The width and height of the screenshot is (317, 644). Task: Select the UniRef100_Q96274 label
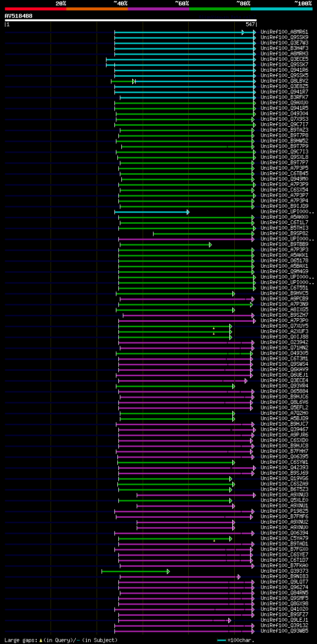tap(285, 588)
